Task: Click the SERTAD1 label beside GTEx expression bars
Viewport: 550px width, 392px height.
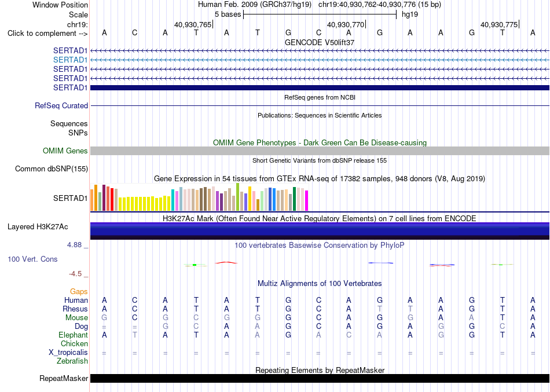Action: pyautogui.click(x=70, y=198)
